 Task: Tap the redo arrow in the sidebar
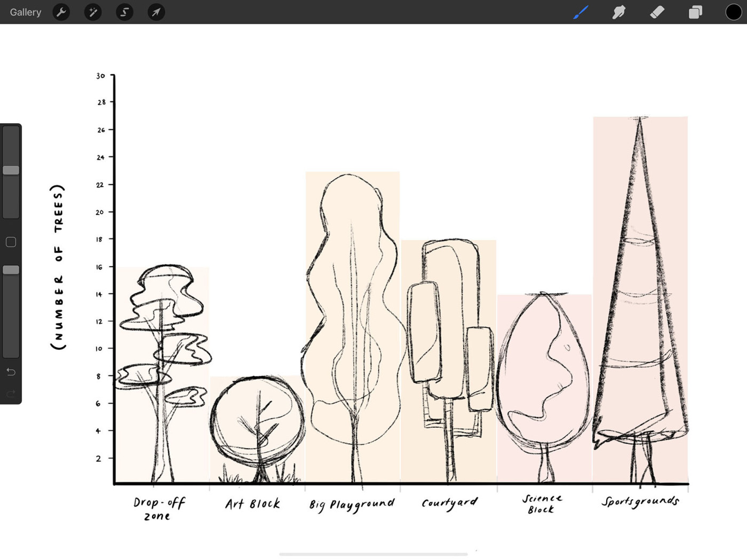click(11, 394)
